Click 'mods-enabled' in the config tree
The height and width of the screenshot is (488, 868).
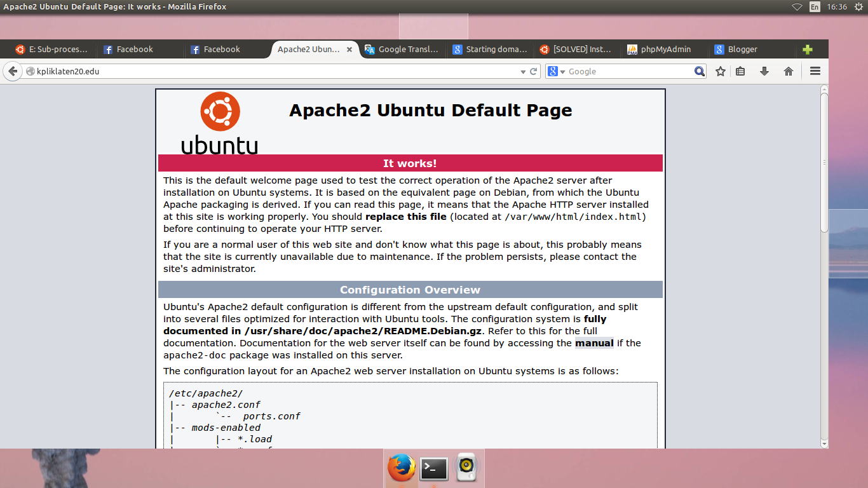pos(226,428)
